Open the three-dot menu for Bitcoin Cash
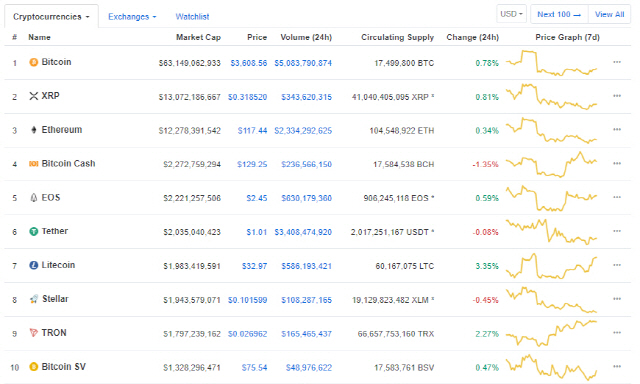The height and width of the screenshot is (384, 640). (617, 163)
